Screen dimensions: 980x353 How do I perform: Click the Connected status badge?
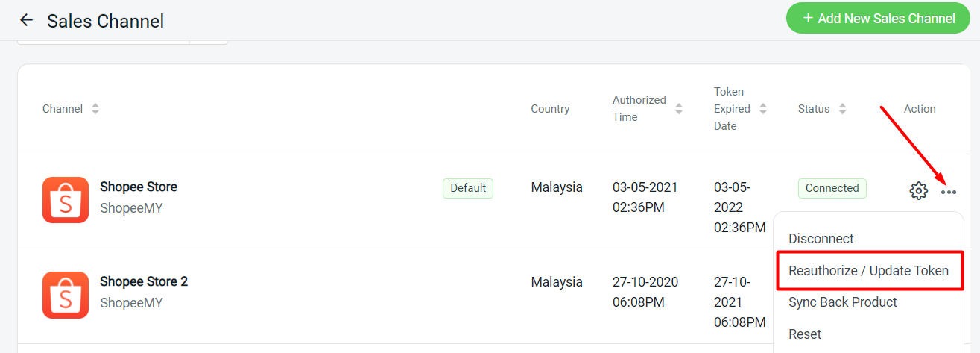tap(832, 188)
